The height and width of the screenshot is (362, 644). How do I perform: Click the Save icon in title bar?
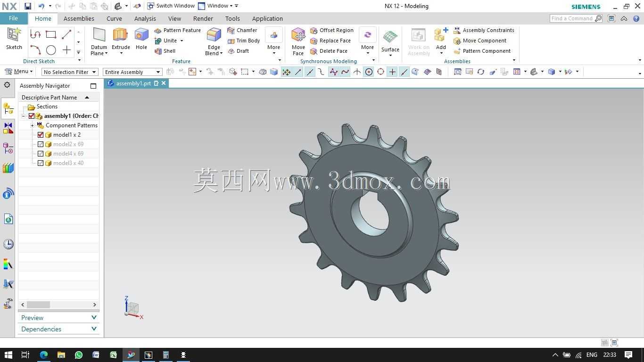pyautogui.click(x=28, y=6)
